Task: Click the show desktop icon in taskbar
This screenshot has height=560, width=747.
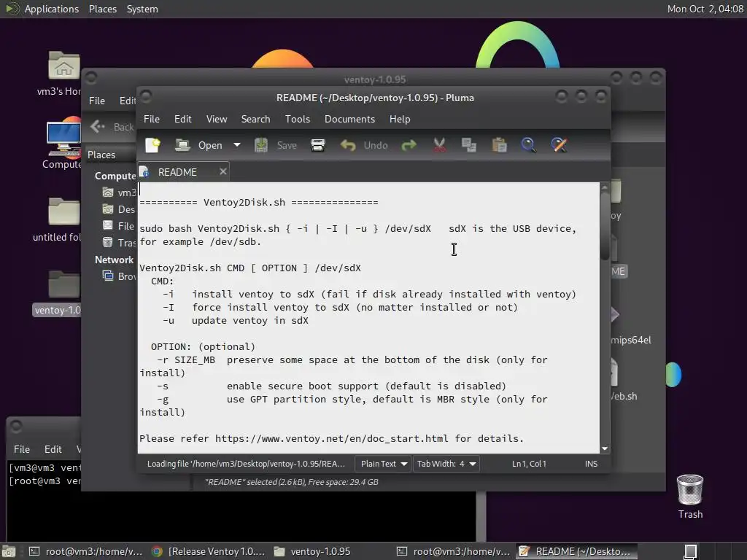Action: click(x=9, y=551)
